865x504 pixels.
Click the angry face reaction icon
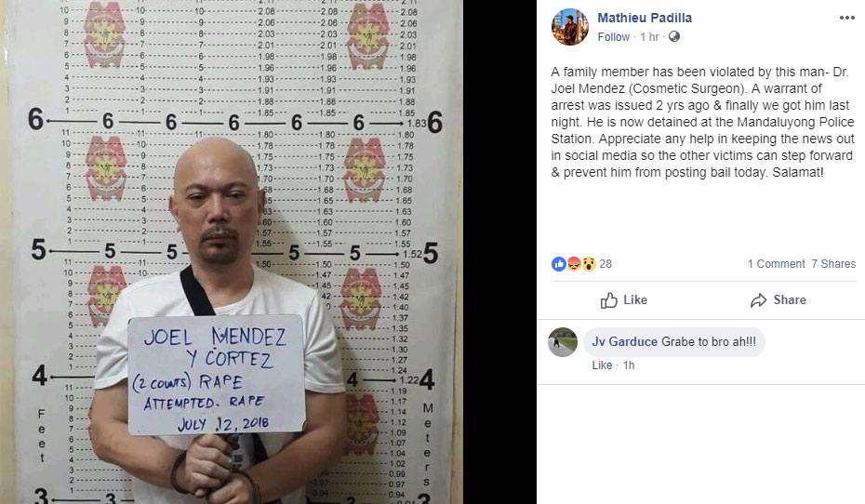[x=574, y=264]
